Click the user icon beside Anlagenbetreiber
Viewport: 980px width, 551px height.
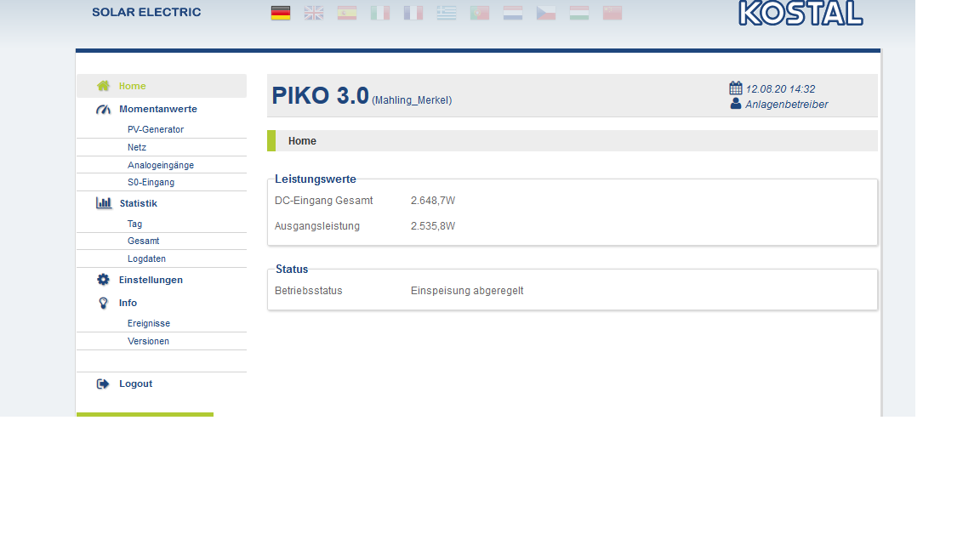click(736, 104)
